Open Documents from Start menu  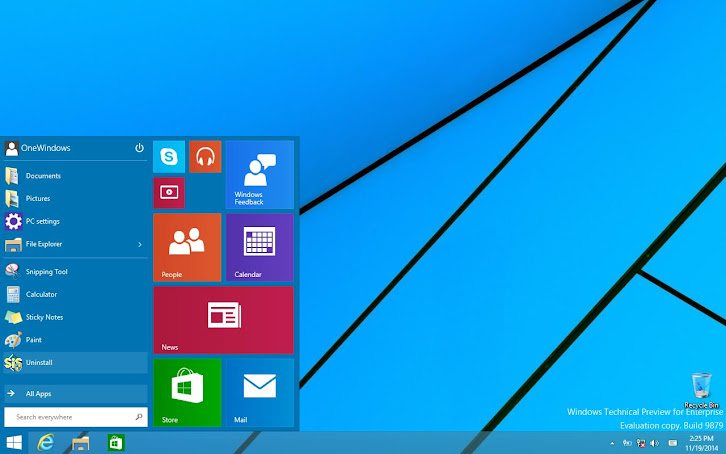75,176
